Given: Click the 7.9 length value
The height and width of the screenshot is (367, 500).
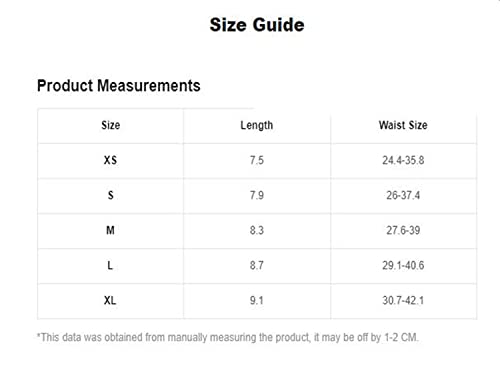Looking at the screenshot, I should 257,195.
